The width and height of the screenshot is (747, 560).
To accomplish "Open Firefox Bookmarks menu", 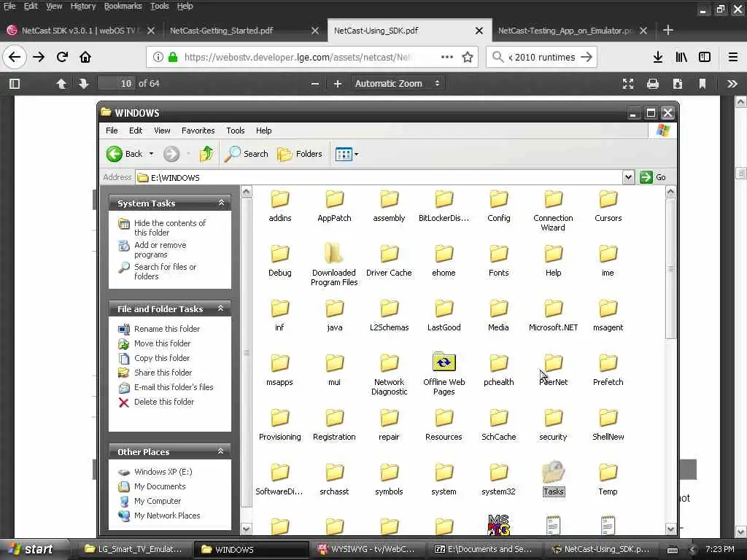I will 123,6.
